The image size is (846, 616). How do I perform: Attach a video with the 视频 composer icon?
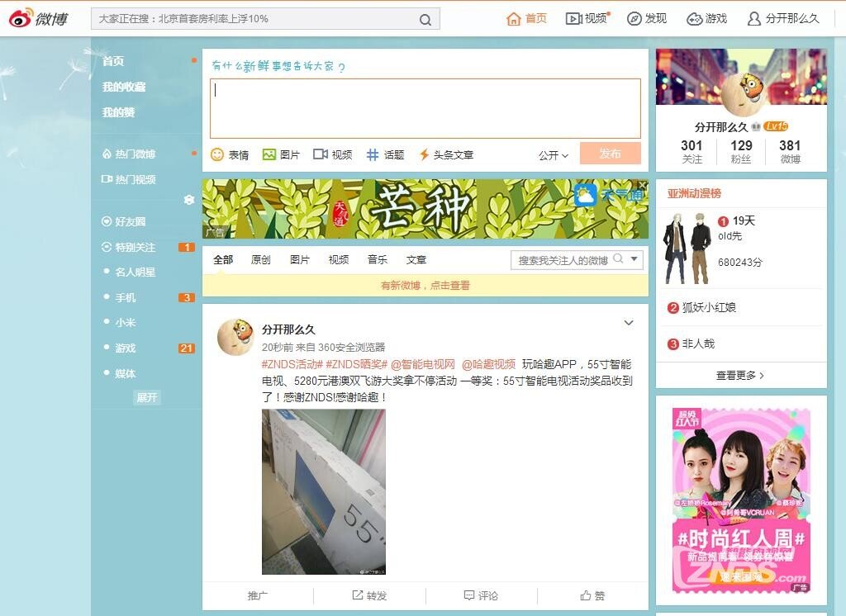(x=321, y=154)
